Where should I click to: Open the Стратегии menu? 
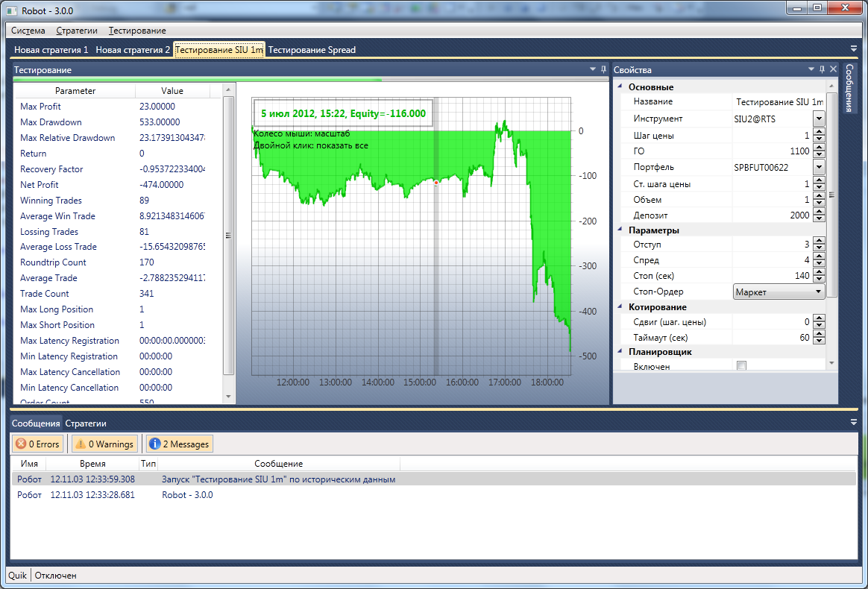click(77, 31)
